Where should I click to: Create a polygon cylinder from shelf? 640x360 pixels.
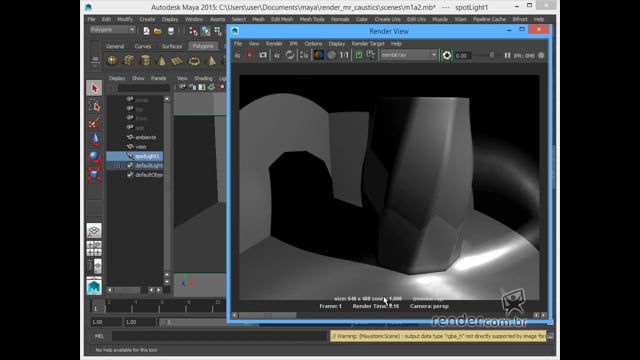[x=145, y=61]
